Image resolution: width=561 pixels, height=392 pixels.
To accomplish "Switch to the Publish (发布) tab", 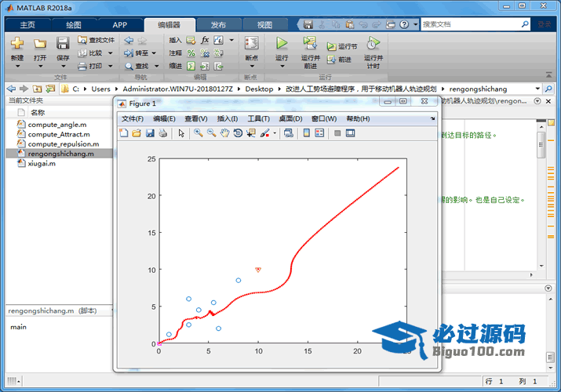I will tap(218, 24).
